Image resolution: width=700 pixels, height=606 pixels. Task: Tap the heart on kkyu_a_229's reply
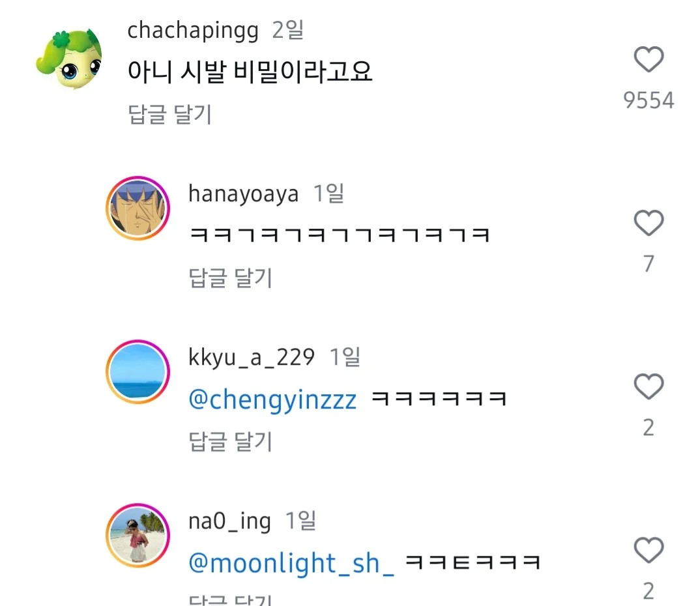[649, 387]
